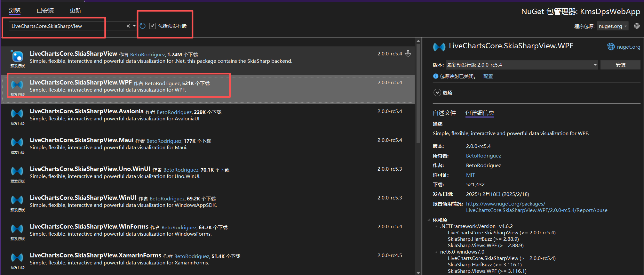Screen dimensions: 644x275
Task: Click the info icon for package source mapping
Action: (436, 76)
